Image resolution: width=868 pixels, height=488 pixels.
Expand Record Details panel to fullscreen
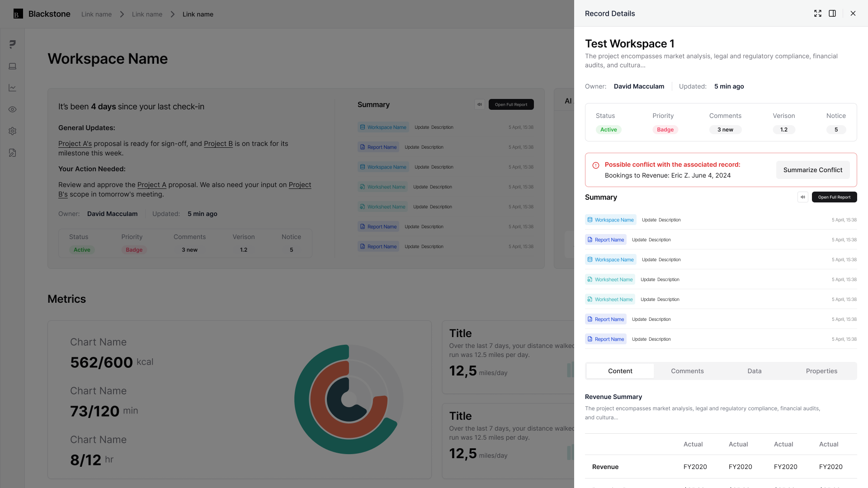tap(818, 14)
